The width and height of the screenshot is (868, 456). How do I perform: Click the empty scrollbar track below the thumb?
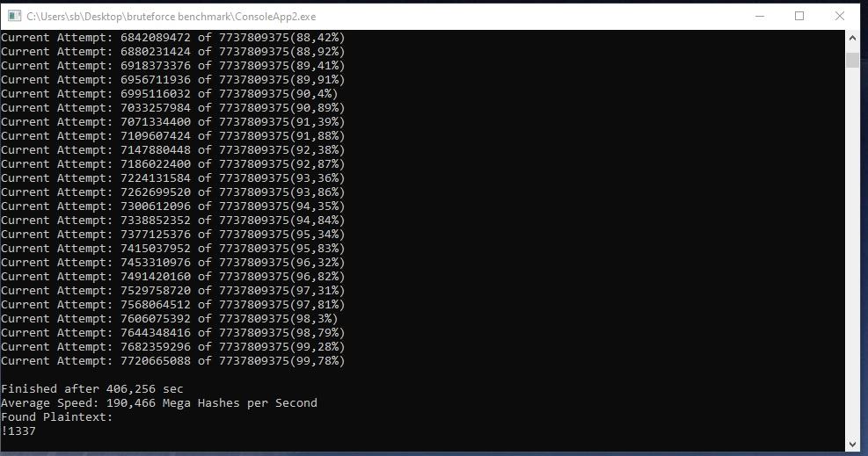point(852,251)
